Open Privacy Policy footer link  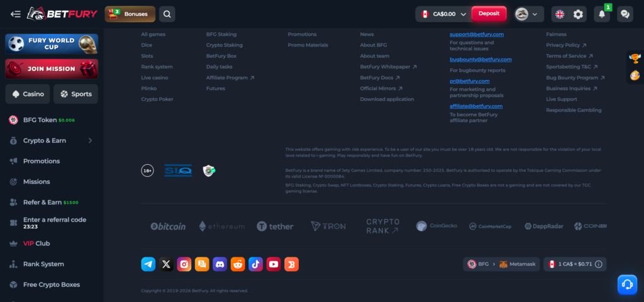[x=566, y=45]
